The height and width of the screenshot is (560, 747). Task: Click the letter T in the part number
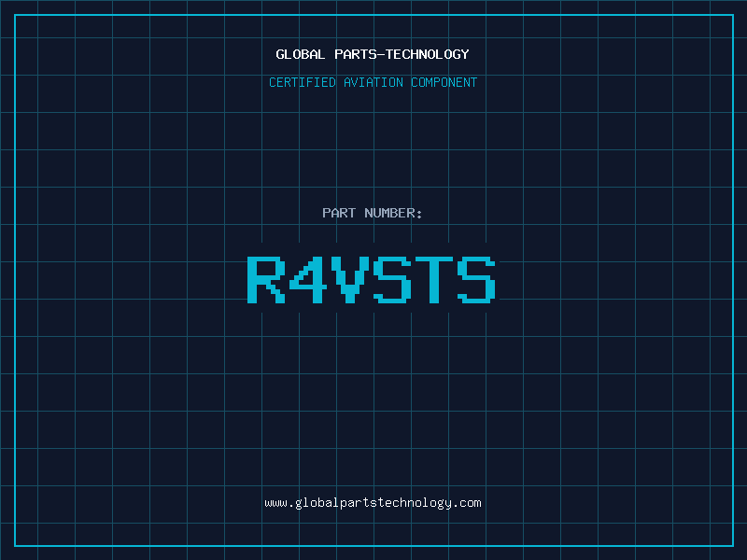point(434,279)
